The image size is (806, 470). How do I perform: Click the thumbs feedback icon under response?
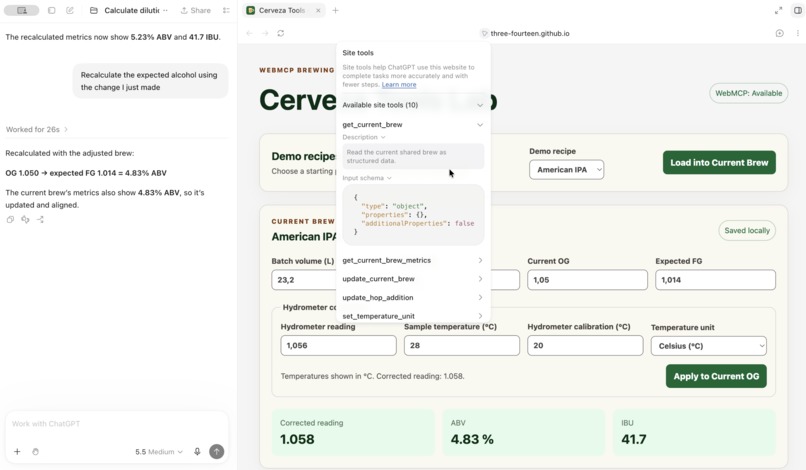[x=25, y=220]
